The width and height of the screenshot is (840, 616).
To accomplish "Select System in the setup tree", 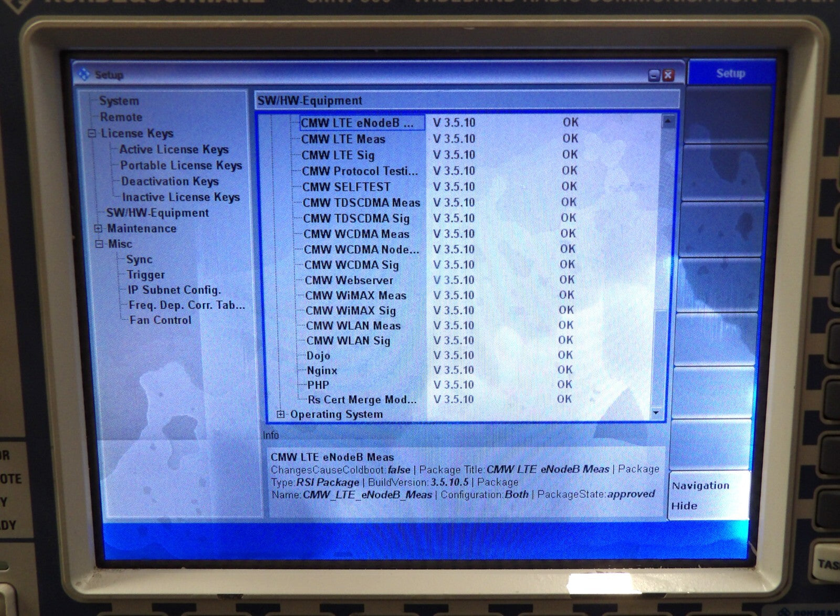I will (119, 101).
